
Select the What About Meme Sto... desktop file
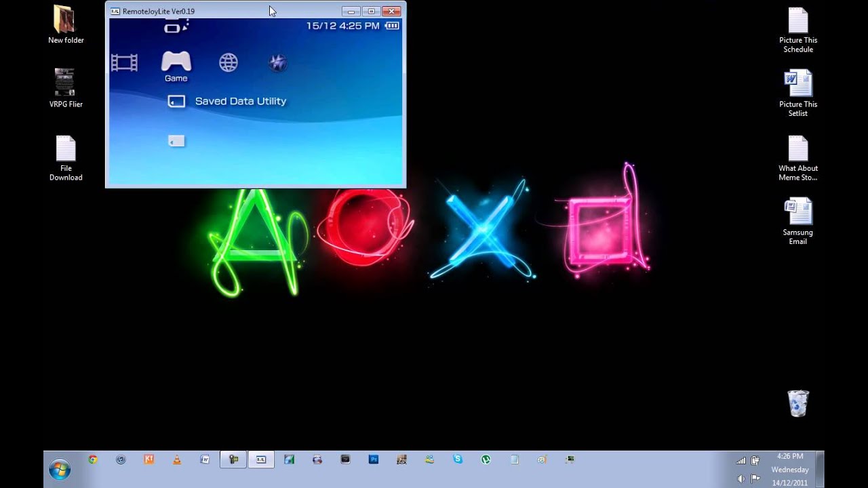[x=798, y=158]
